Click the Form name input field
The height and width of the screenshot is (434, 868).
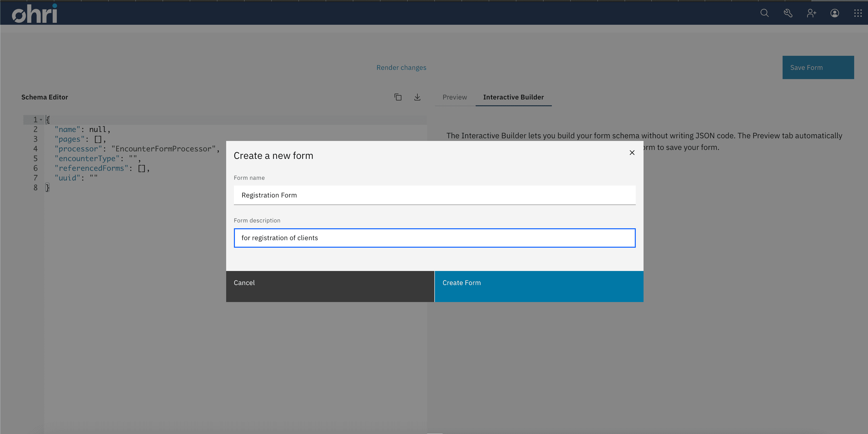435,195
